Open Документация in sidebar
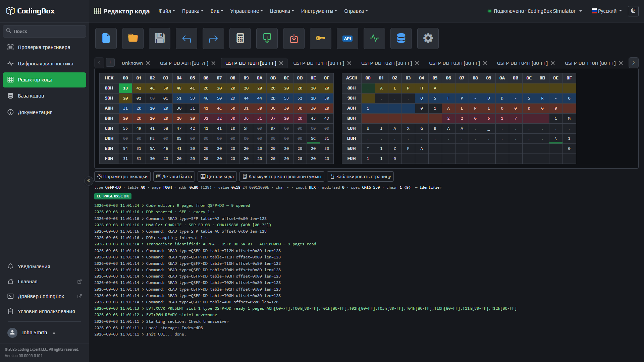The image size is (644, 362). tap(44, 112)
